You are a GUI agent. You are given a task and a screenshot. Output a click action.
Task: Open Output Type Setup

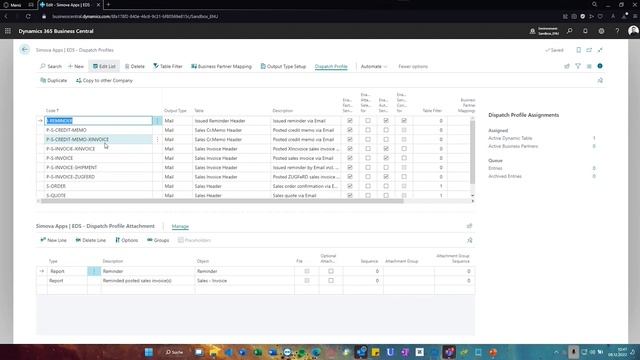coord(283,66)
